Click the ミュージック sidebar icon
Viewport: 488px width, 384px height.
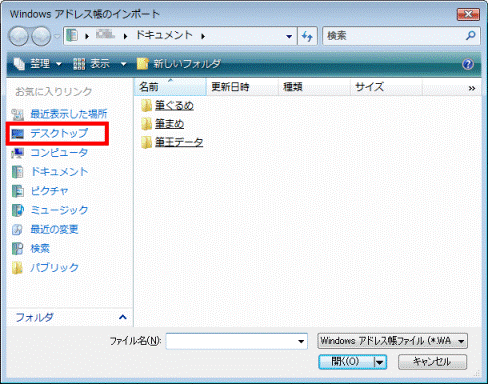click(17, 210)
